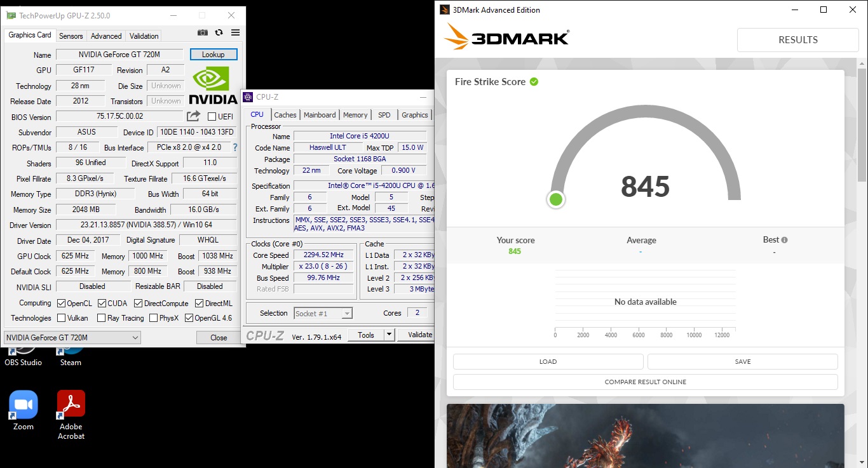
Task: Click the Core Speed value 2294.52 MHz
Action: click(x=323, y=255)
